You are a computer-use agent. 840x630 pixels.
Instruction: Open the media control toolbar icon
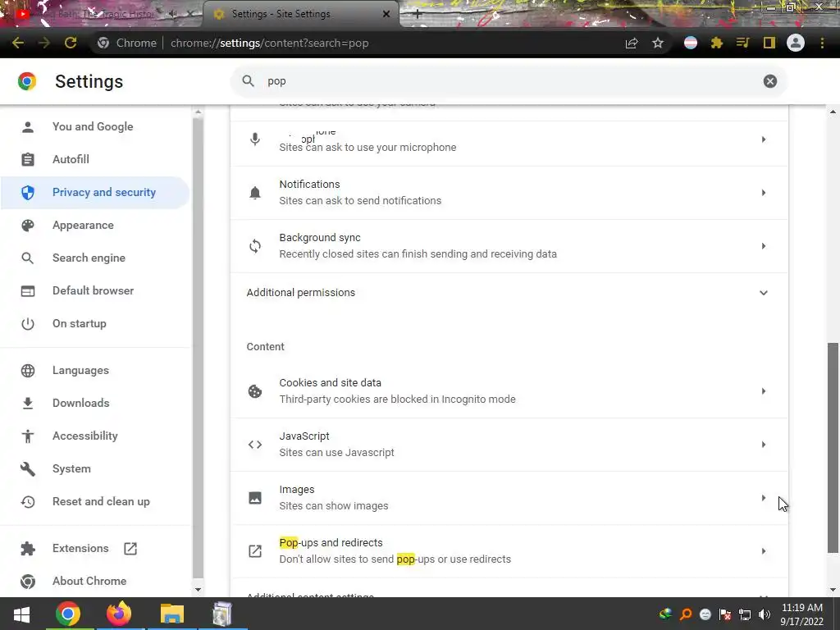click(743, 43)
